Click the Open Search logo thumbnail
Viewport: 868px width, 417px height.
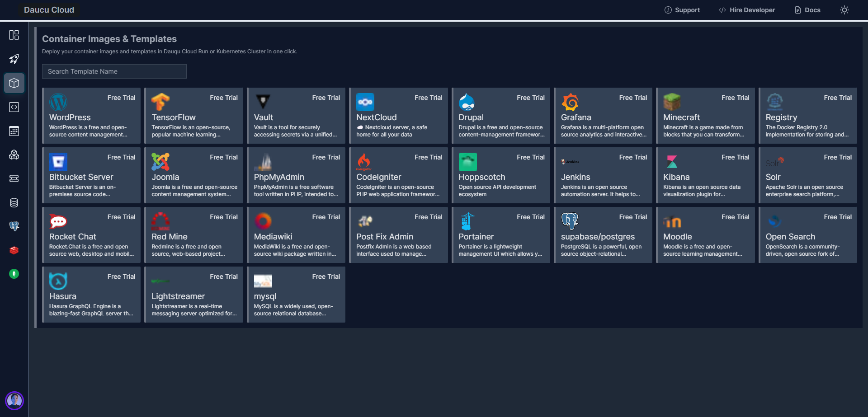775,221
